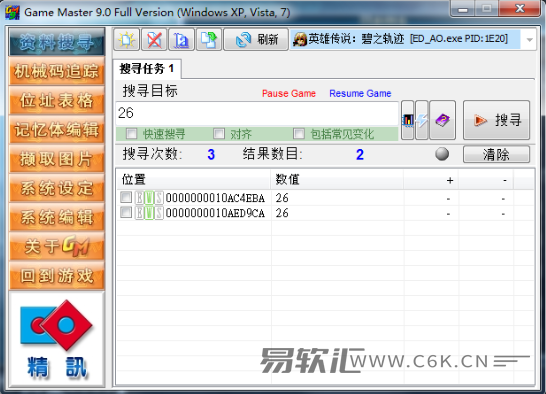Check the box for address 0000000010AC4EBA
The height and width of the screenshot is (394, 546).
[x=126, y=197]
